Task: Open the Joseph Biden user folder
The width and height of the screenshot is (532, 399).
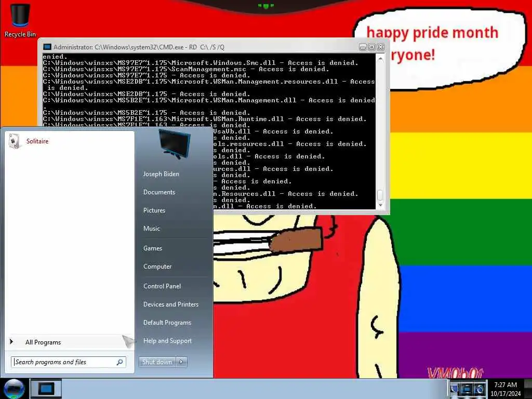Action: (161, 174)
